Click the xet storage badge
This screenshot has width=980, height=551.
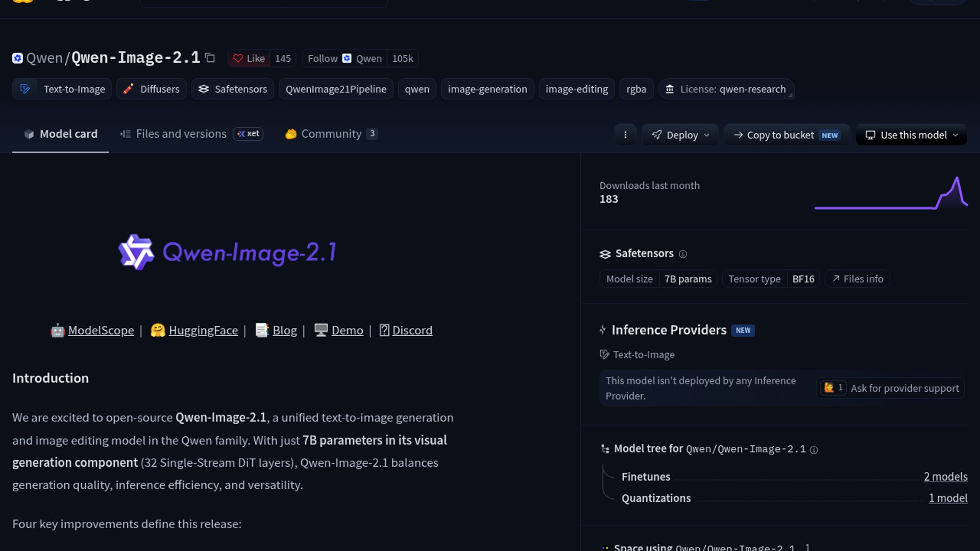pyautogui.click(x=248, y=134)
